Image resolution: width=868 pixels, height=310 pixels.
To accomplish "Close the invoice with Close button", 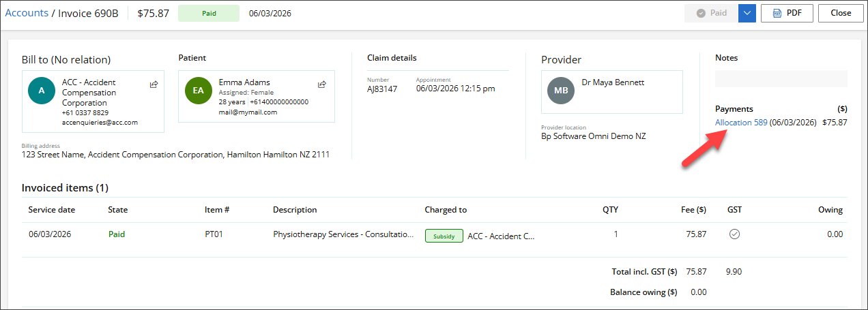I will 841,13.
